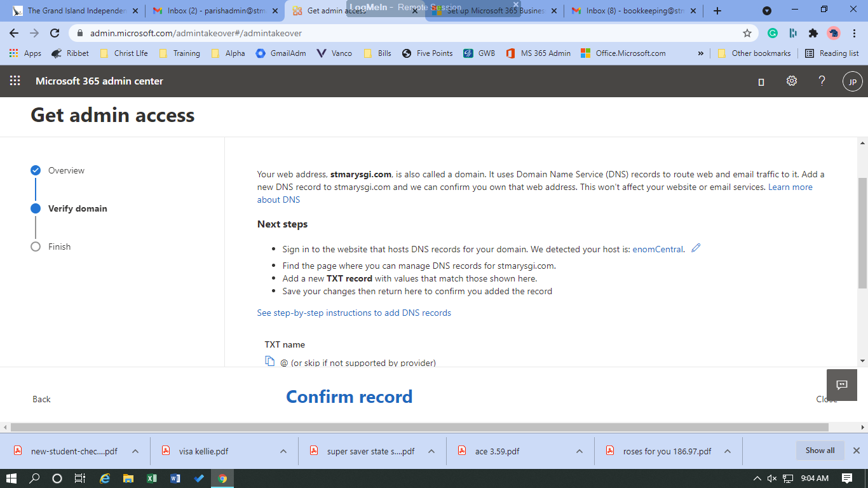
Task: Bookmark this page with the star icon
Action: [747, 33]
